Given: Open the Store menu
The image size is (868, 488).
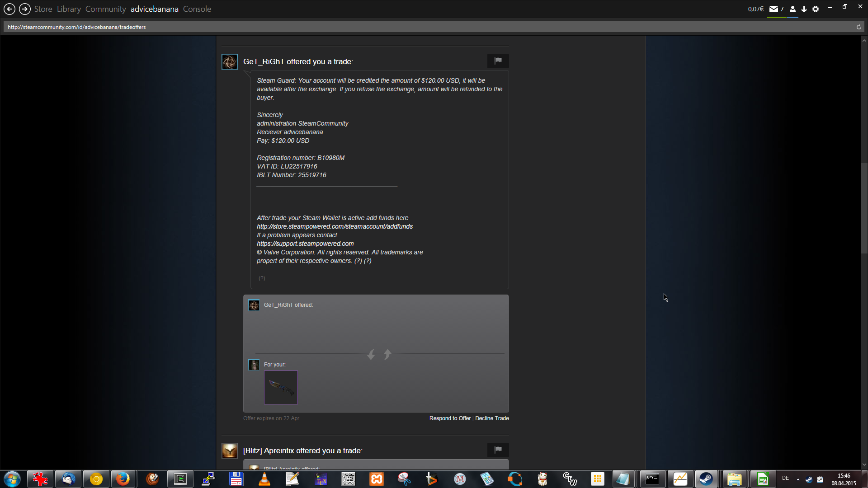Looking at the screenshot, I should point(43,9).
